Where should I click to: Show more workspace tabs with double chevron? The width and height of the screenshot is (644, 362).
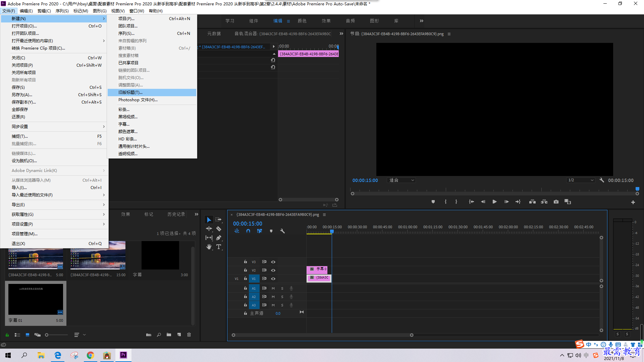point(422,21)
